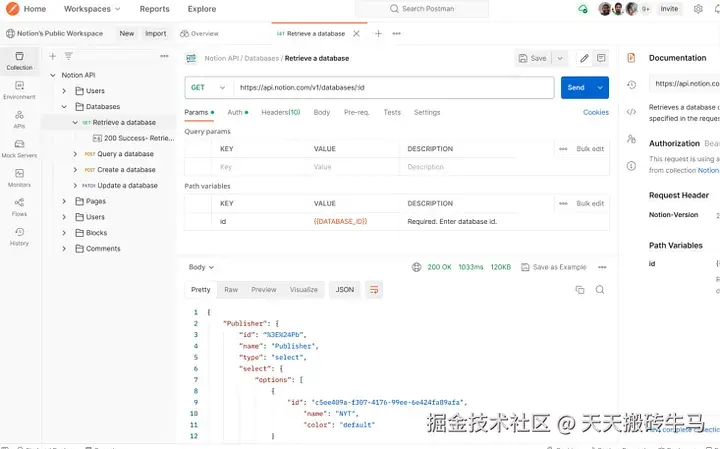Click the comment icon beside edit pencil
Viewport: 720px width, 449px height.
601,58
